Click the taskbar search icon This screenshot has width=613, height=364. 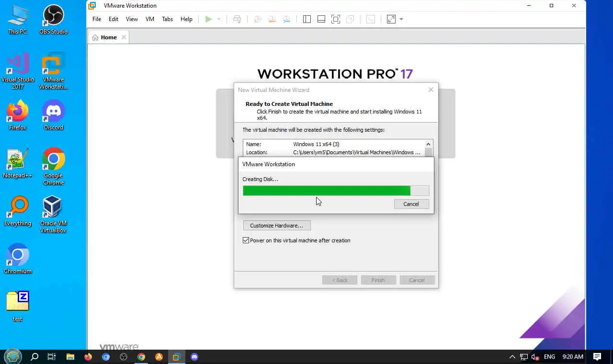click(34, 357)
